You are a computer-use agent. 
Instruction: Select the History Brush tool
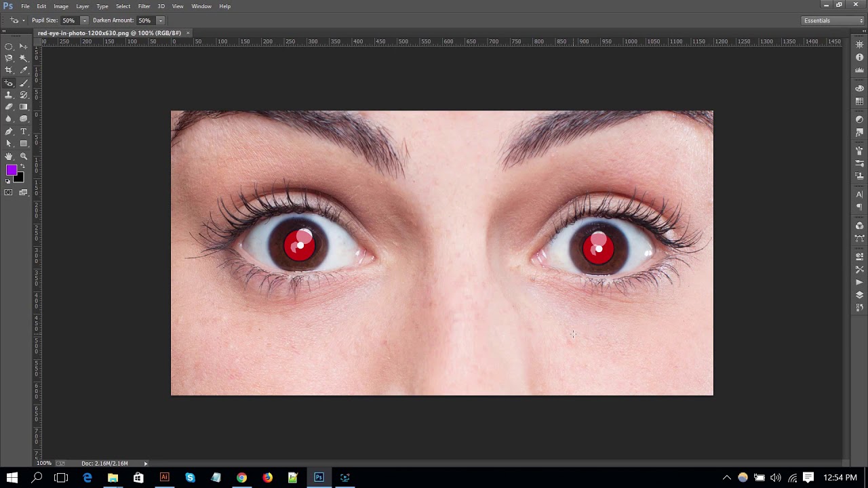24,95
